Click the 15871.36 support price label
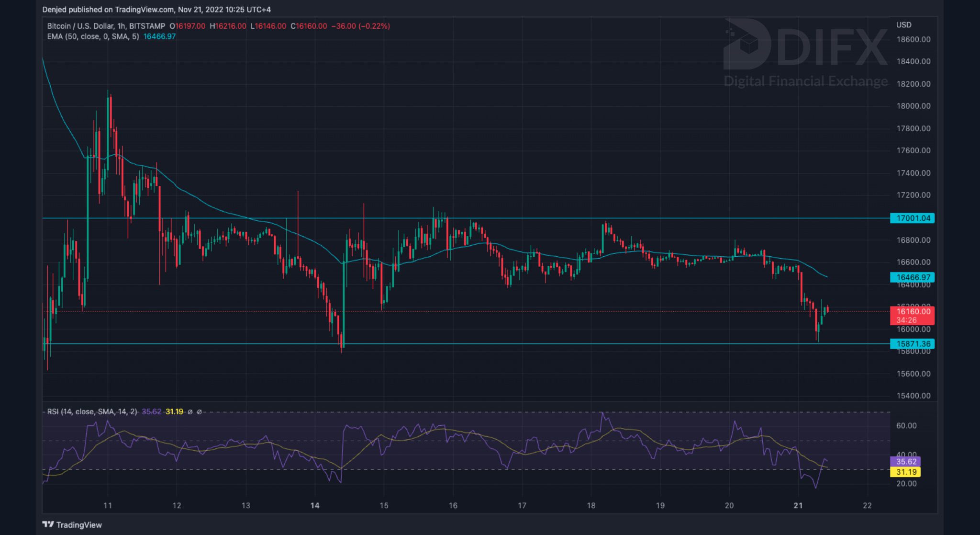This screenshot has width=980, height=535. click(x=912, y=344)
